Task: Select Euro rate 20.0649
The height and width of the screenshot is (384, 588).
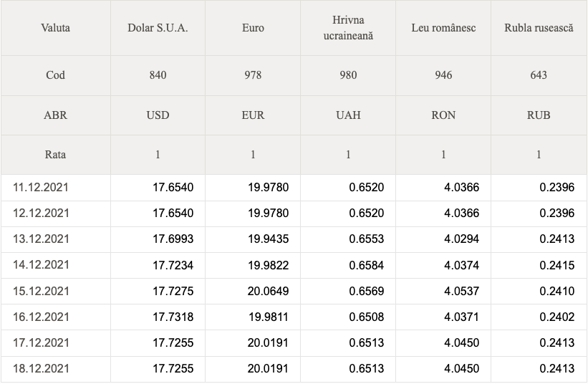Action: [x=268, y=291]
